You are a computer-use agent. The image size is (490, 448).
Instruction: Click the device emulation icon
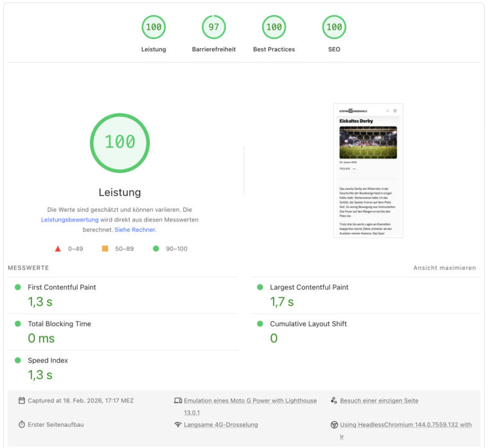click(x=178, y=401)
